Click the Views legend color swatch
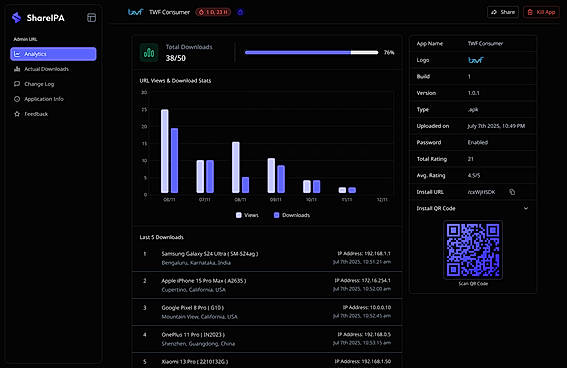Image resolution: width=567 pixels, height=368 pixels. pyautogui.click(x=239, y=215)
